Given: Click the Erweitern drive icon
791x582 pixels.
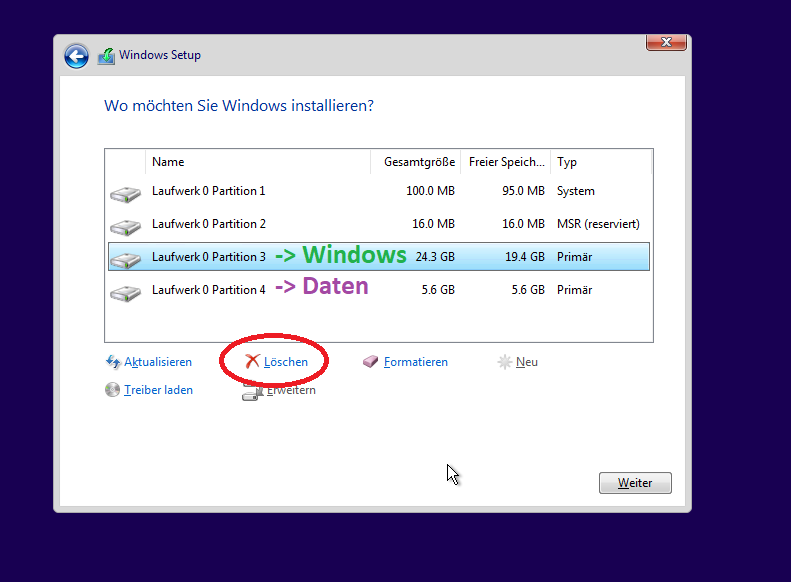Looking at the screenshot, I should coord(252,392).
